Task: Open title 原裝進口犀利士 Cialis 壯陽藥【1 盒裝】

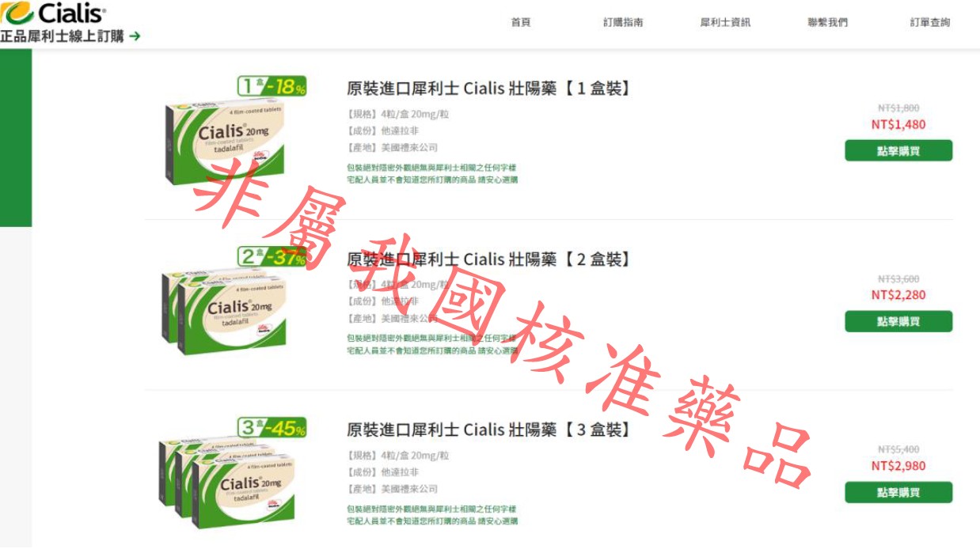Action: pyautogui.click(x=489, y=88)
